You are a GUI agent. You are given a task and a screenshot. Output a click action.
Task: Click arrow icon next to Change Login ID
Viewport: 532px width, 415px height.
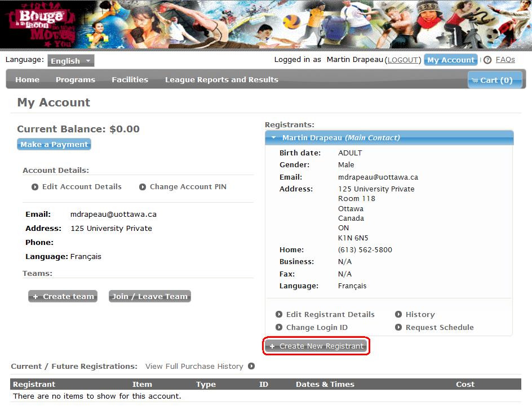pyautogui.click(x=279, y=328)
